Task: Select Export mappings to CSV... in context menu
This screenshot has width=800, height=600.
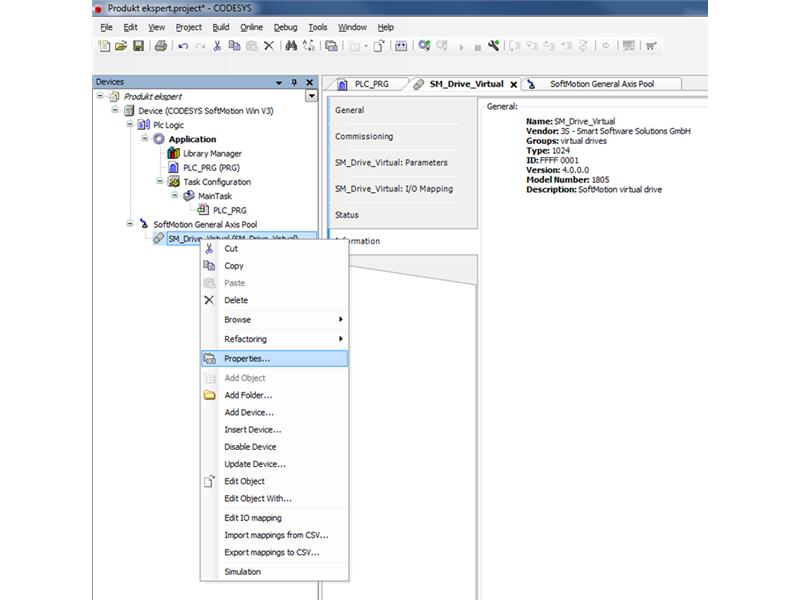Action: coord(274,552)
